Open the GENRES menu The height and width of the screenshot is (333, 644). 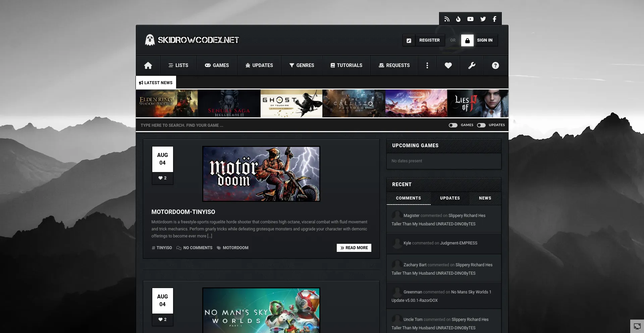click(302, 65)
